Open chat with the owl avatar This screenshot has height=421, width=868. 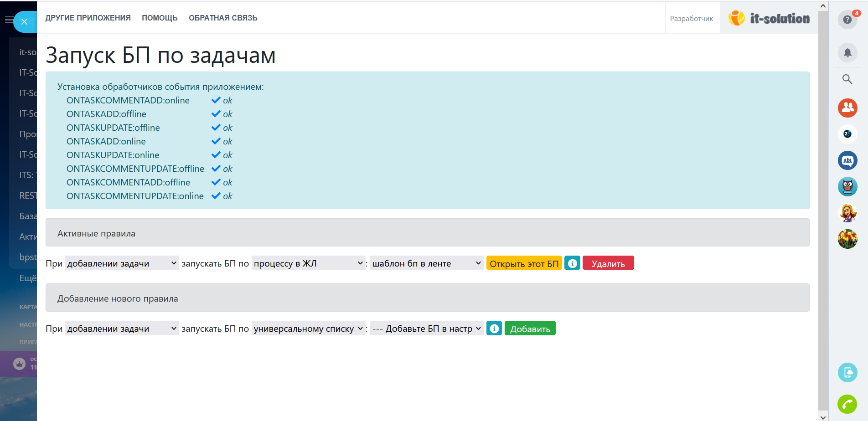coord(847,186)
